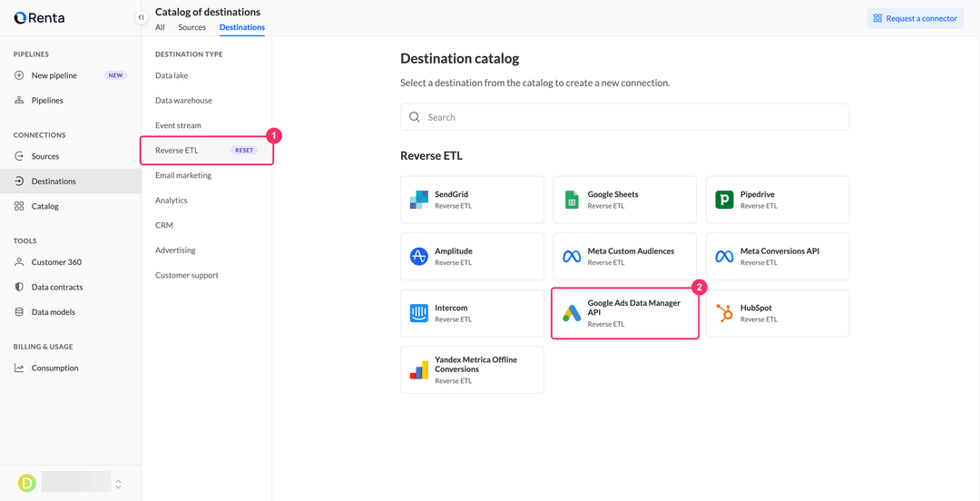Click the Amplitude logo icon

[x=418, y=257]
